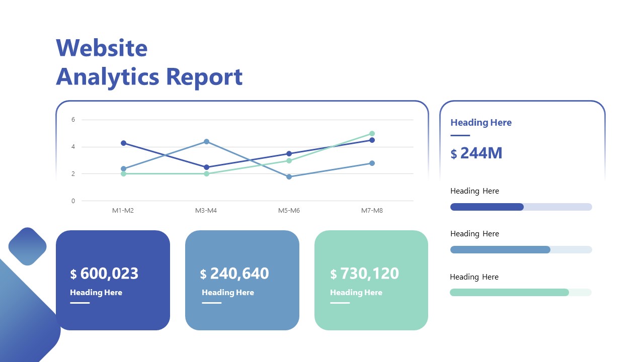Click the dark blue data point at M1-M2

click(122, 143)
